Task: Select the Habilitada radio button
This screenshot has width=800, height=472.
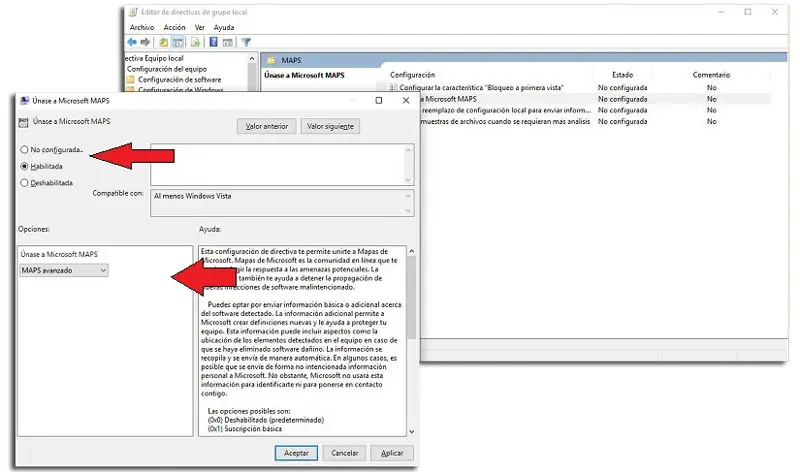Action: coord(24,166)
